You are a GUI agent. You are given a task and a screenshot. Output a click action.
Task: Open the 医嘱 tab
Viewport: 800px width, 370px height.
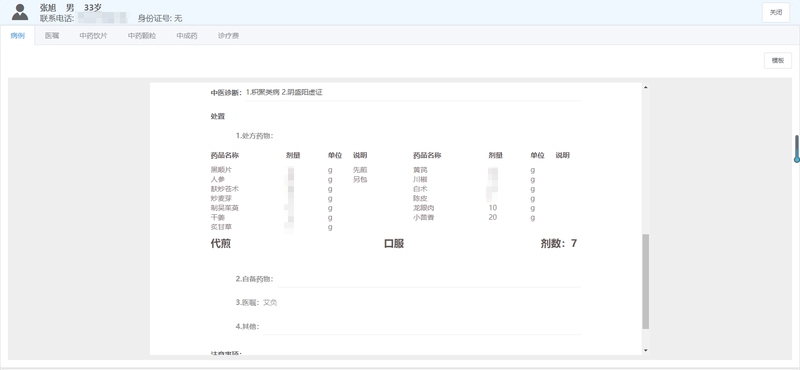(x=52, y=36)
